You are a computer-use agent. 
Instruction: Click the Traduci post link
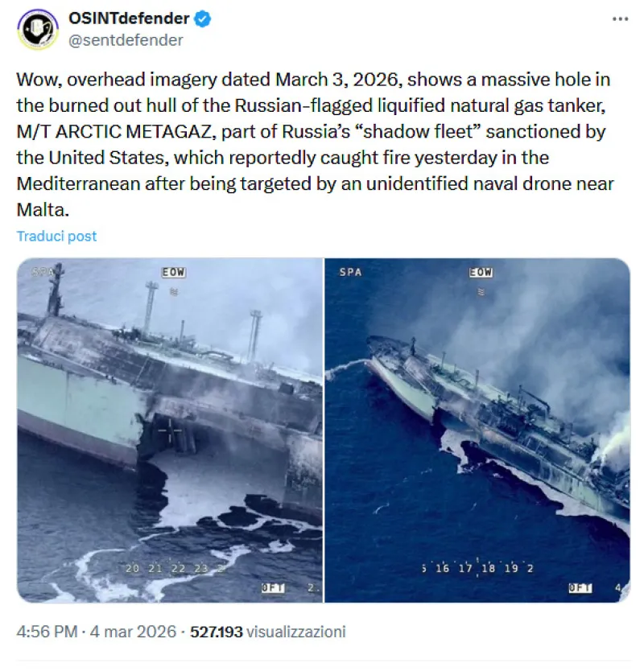(56, 236)
